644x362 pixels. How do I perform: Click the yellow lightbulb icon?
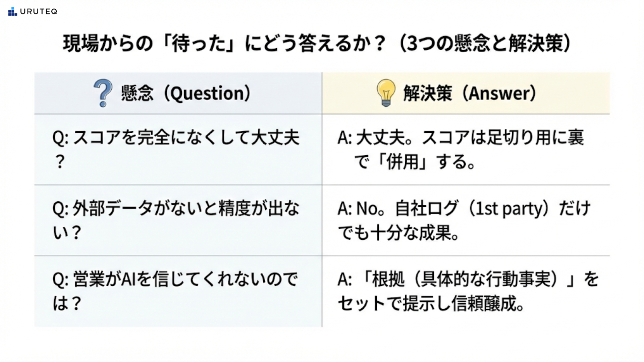click(x=386, y=93)
